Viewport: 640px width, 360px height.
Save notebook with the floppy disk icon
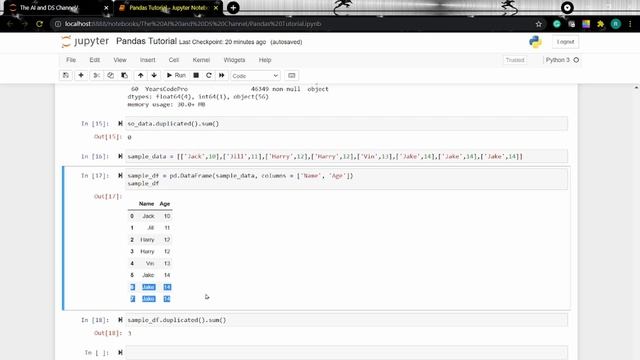click(66, 76)
